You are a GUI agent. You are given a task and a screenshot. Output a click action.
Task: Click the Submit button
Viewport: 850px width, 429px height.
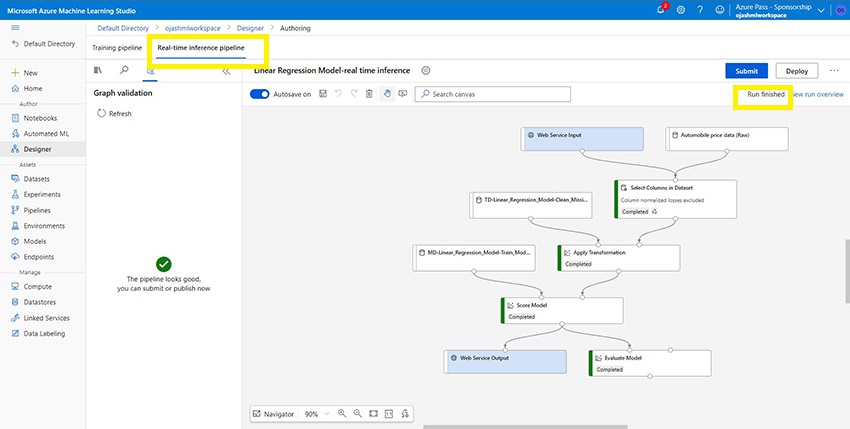point(746,71)
